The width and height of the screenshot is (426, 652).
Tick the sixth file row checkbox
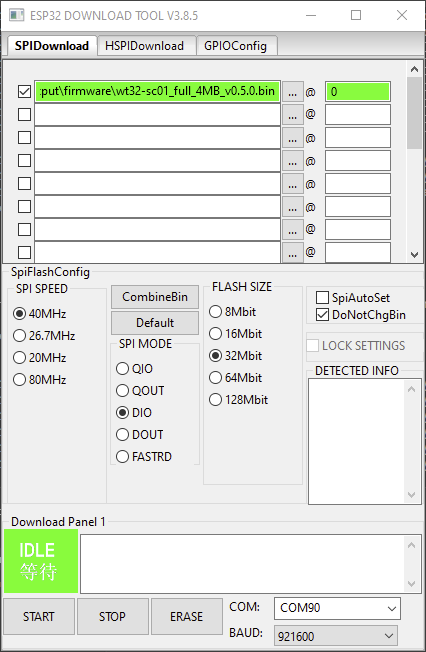(25, 206)
